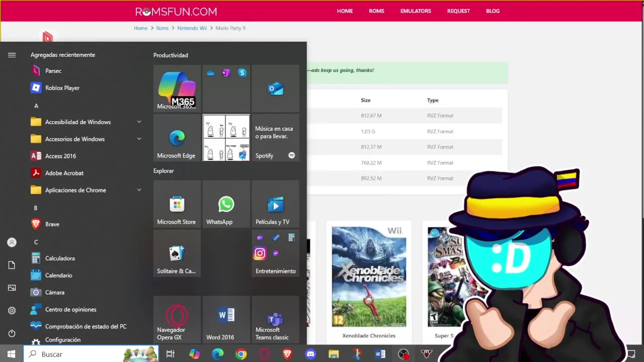Launch Microsoft Edge tile
Image resolution: width=644 pixels, height=362 pixels.
(x=177, y=138)
